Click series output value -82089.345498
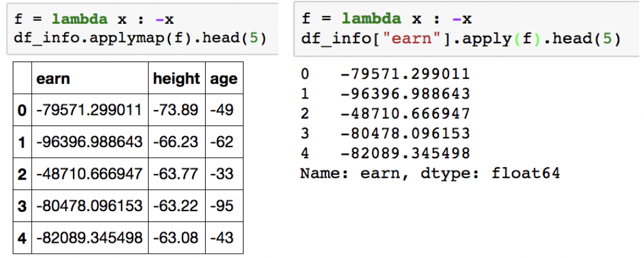 point(405,153)
